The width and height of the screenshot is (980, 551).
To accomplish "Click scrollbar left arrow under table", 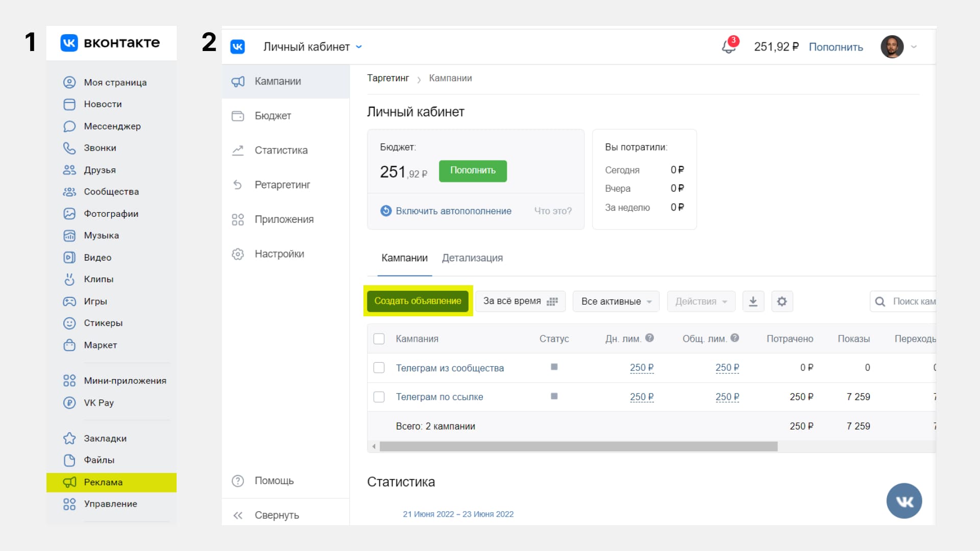I will (x=374, y=447).
